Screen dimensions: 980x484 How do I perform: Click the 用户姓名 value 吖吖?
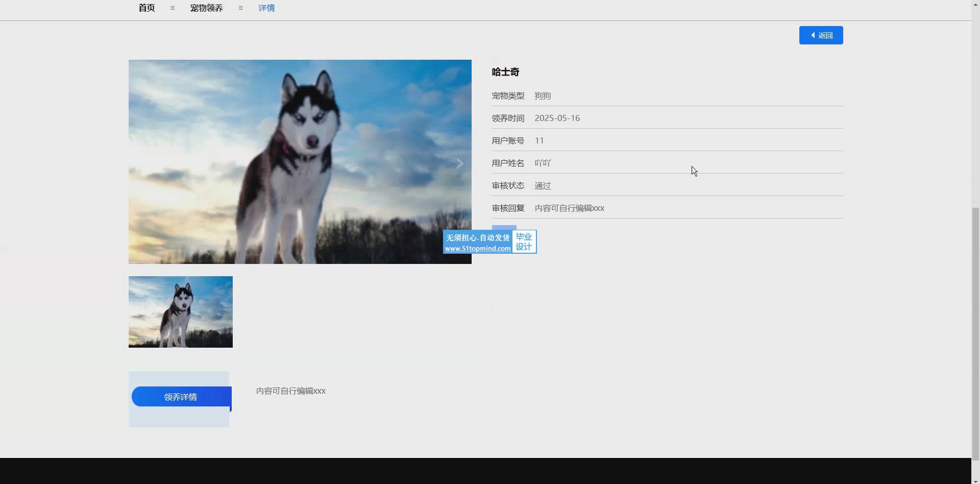543,163
